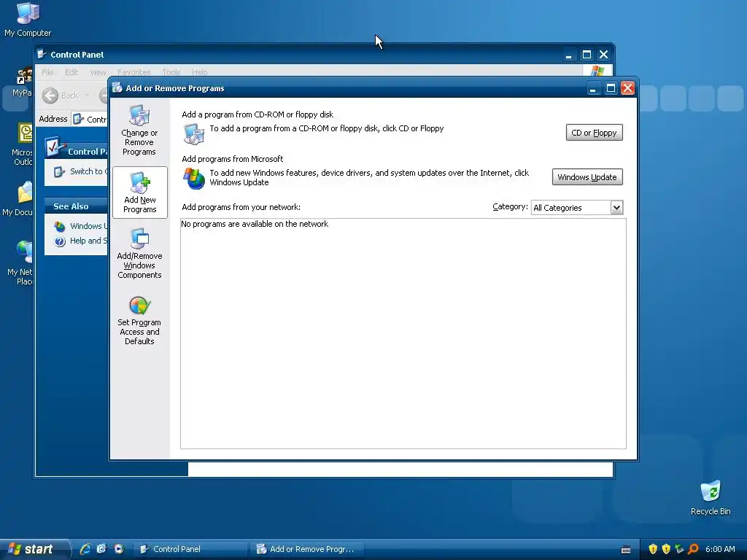
Task: Click the Help and Support link text
Action: (x=88, y=241)
